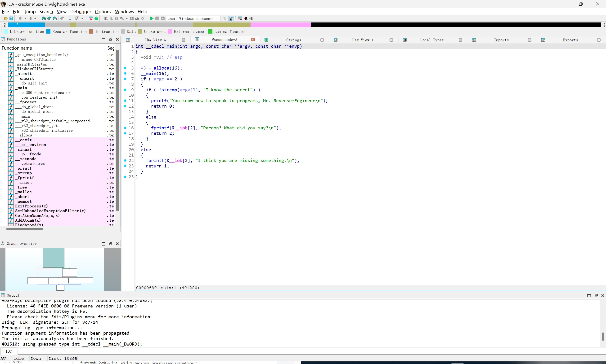Open the forward-history dropdown arrow

click(x=35, y=18)
